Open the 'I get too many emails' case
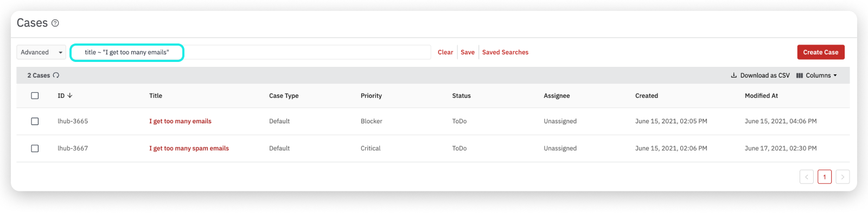This screenshot has height=213, width=868. tap(180, 121)
